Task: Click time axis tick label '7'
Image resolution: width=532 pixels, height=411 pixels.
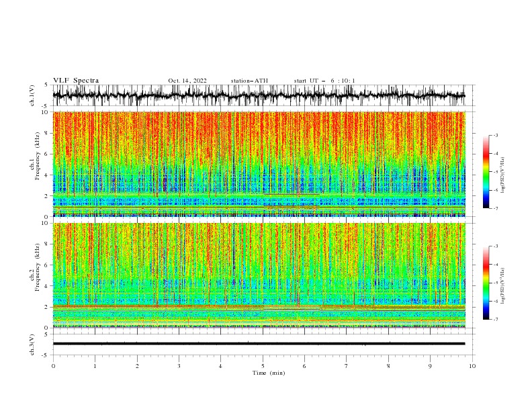Action: pyautogui.click(x=347, y=366)
